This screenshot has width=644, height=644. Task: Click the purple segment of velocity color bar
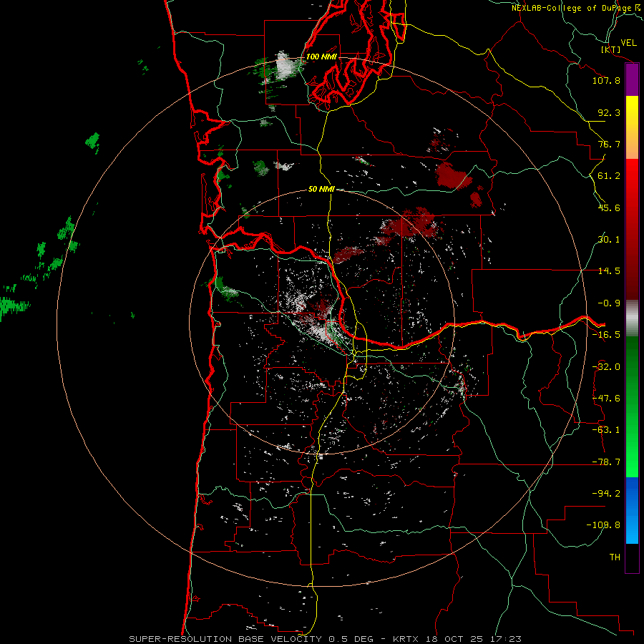[632, 80]
